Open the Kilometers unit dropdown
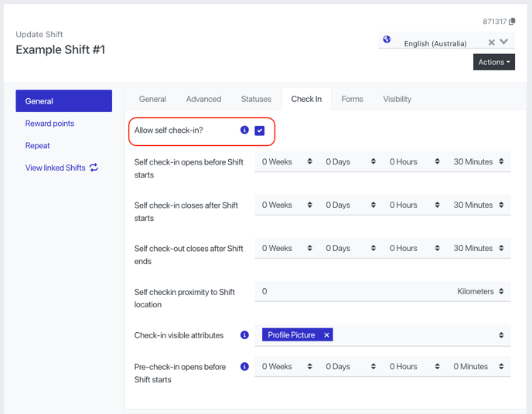Viewport: 532px width, 414px height. tap(480, 291)
